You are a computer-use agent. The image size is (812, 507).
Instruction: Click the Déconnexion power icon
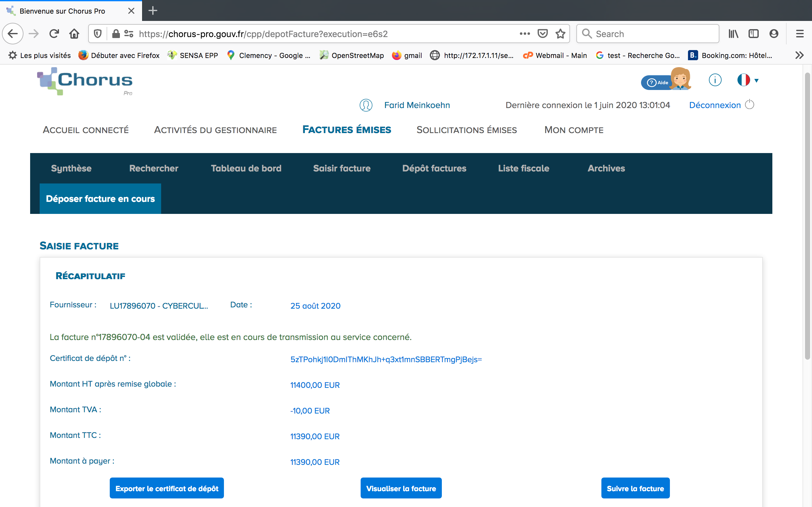click(749, 105)
